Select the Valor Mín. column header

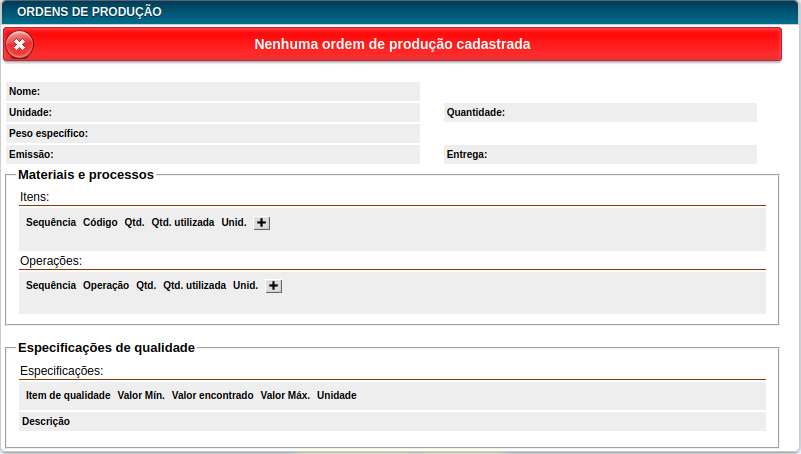pyautogui.click(x=141, y=395)
